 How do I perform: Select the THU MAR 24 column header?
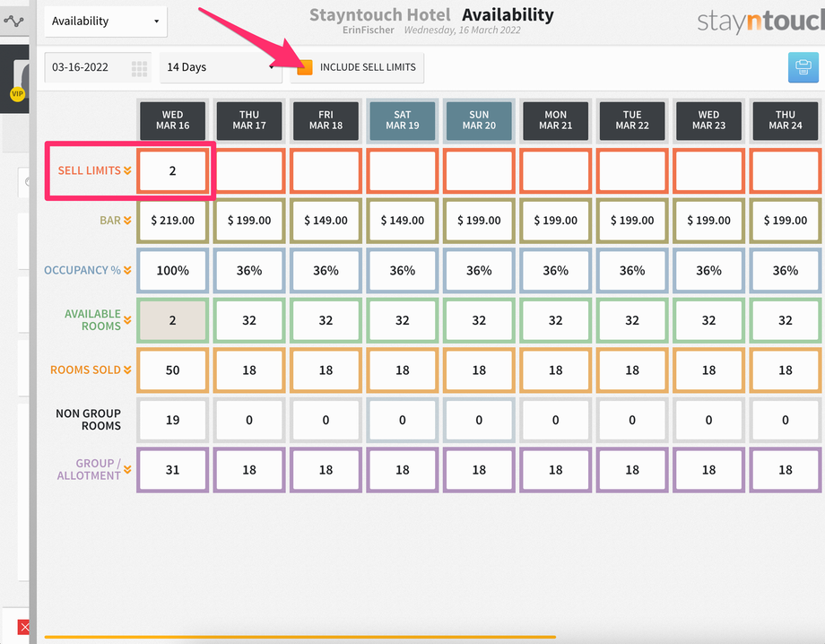tap(785, 120)
